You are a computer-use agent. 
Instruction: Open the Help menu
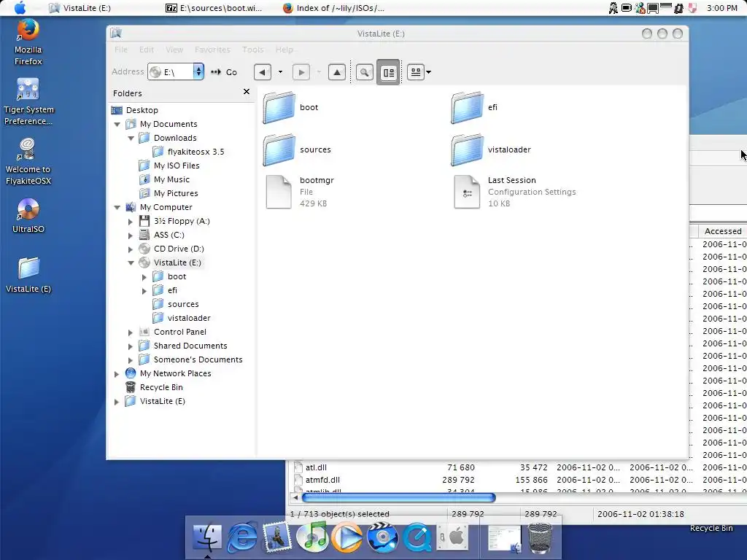(x=285, y=50)
